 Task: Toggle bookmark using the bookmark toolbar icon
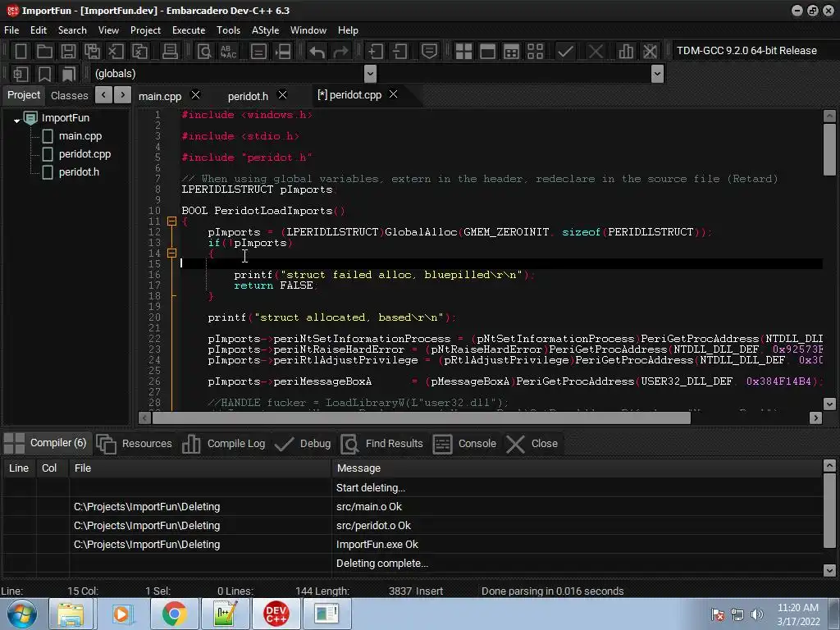pos(44,74)
